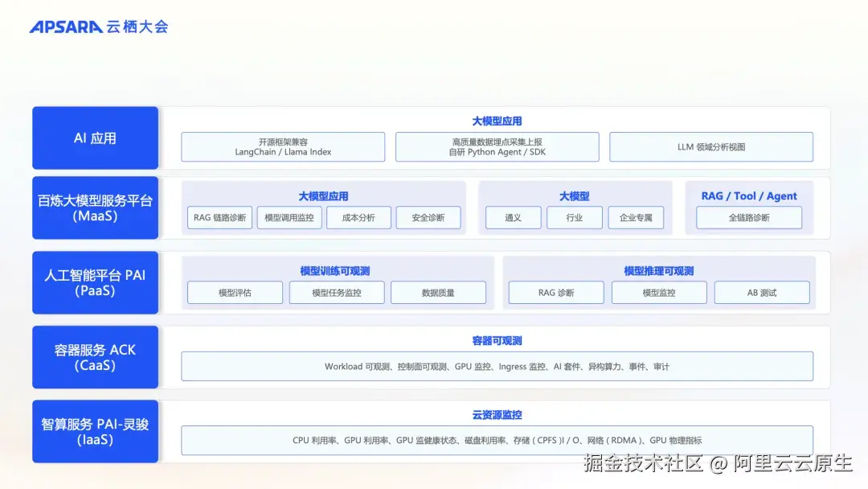868x489 pixels.
Task: Expand the 模型推理可观测 section
Action: 659,270
